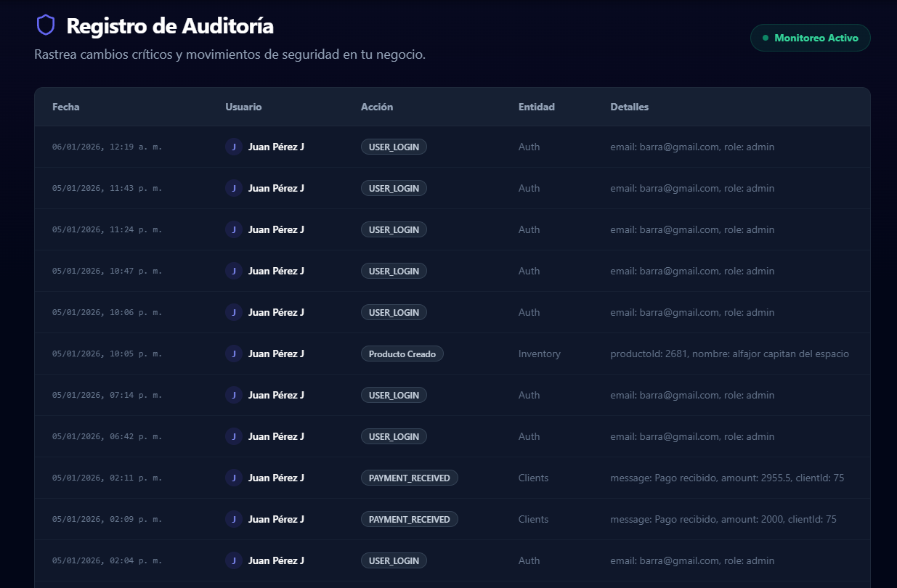Click the green dot in Monitoreo Activo
Image resolution: width=897 pixels, height=588 pixels.
(765, 38)
